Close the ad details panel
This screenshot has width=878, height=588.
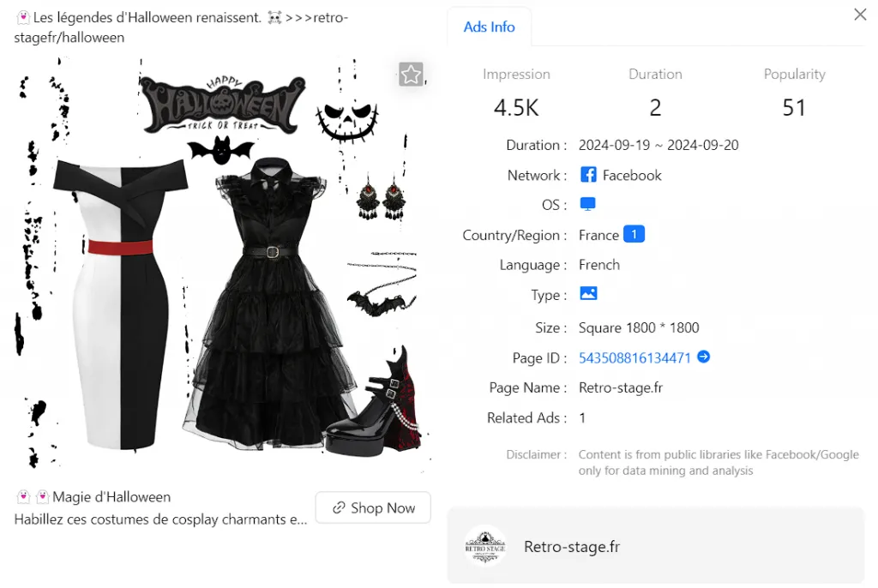[x=860, y=15]
